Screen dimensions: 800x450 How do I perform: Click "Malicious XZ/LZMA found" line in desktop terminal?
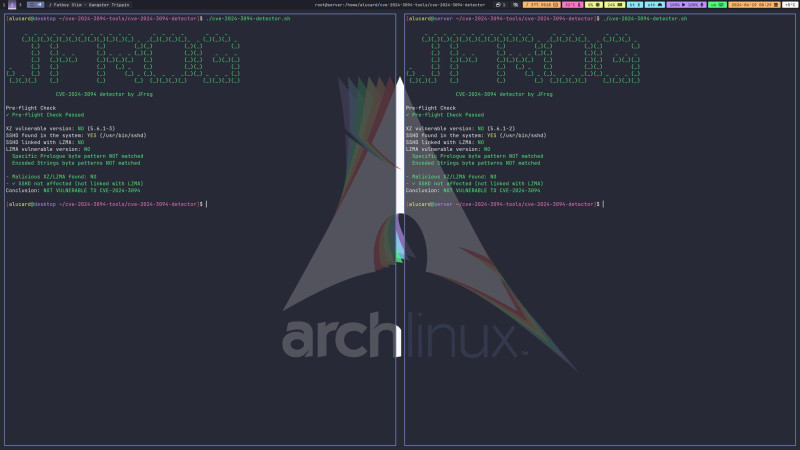51,177
